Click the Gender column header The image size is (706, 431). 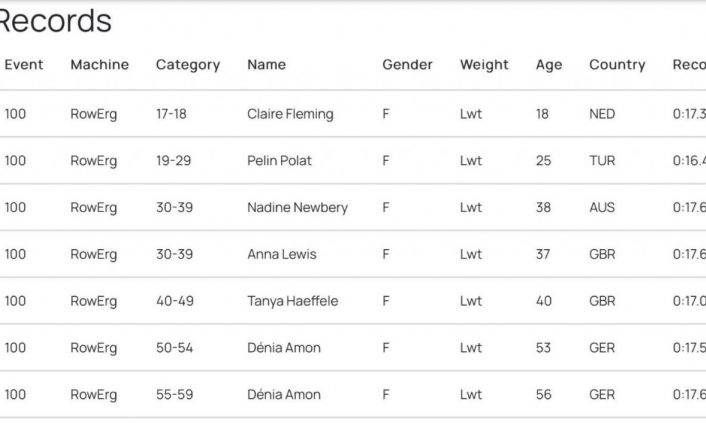point(407,65)
